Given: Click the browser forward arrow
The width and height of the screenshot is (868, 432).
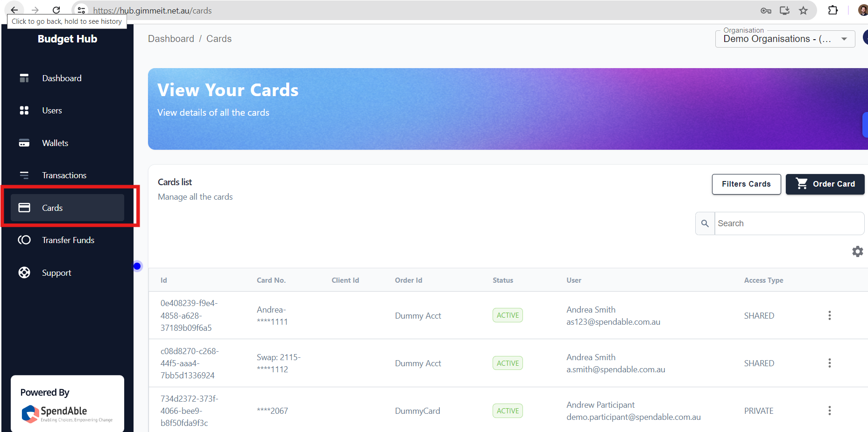Looking at the screenshot, I should [x=35, y=10].
